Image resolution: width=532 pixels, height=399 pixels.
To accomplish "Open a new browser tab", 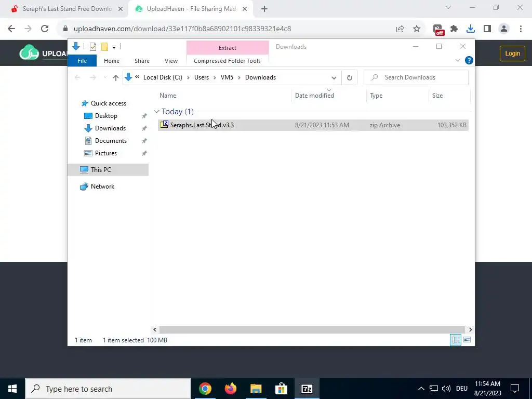I will coord(264,9).
